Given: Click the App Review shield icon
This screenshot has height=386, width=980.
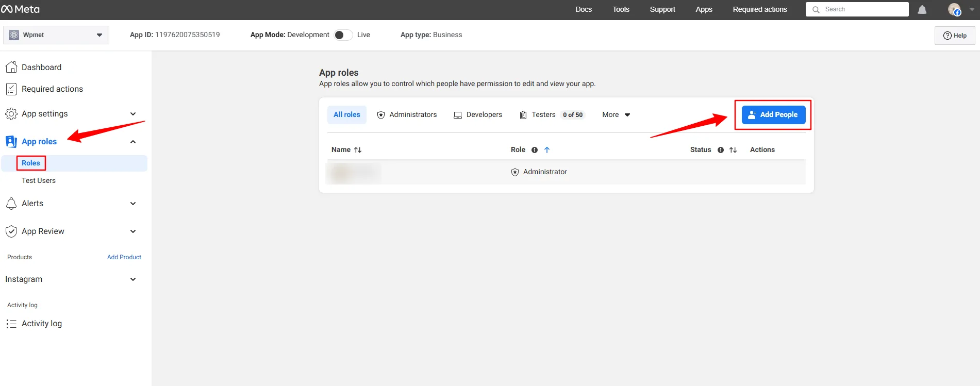Looking at the screenshot, I should (x=11, y=231).
